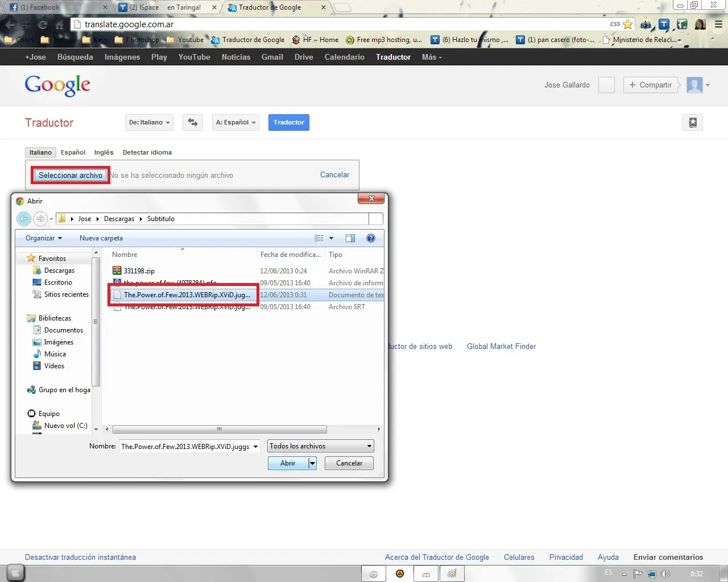This screenshot has height=582, width=728.
Task: Click Descargas in the dialog path bar
Action: point(119,219)
